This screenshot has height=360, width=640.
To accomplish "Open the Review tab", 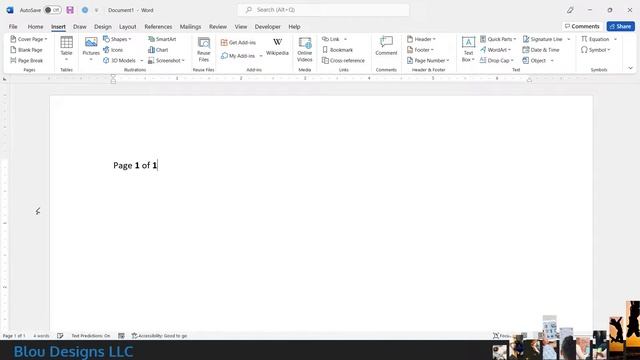I will (x=218, y=27).
